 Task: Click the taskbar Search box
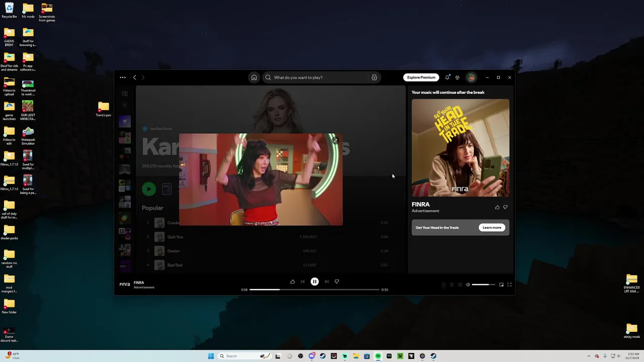click(x=245, y=356)
